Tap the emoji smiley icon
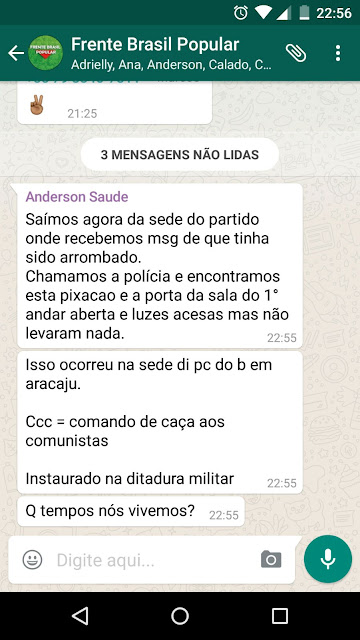 point(32,560)
